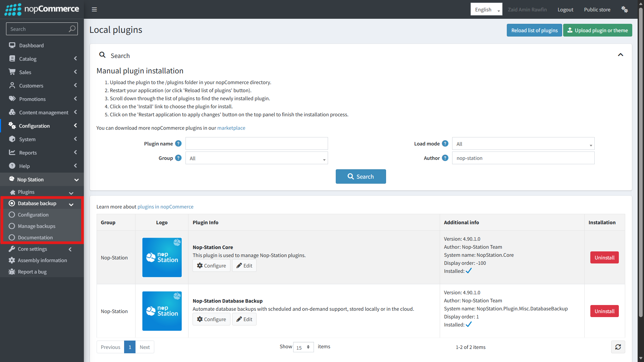The image size is (644, 362).
Task: Expand the Customers sidebar menu
Action: coord(42,85)
